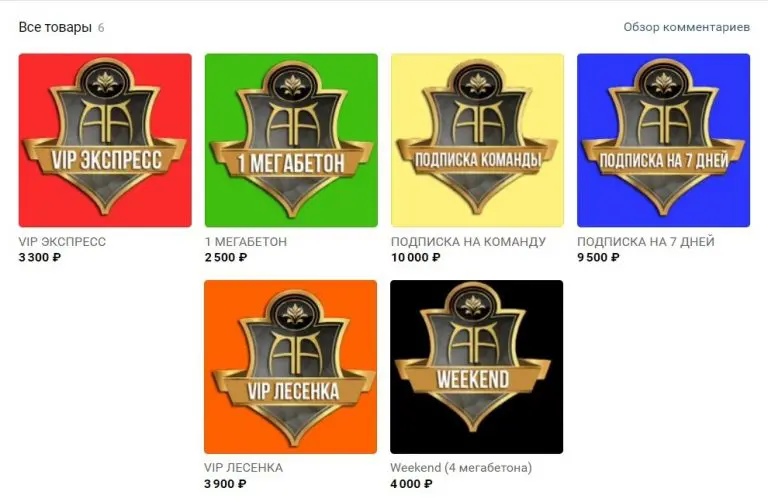The image size is (768, 502).
Task: Open the red VIP ЭКСПРЕСС product image
Action: pos(105,140)
